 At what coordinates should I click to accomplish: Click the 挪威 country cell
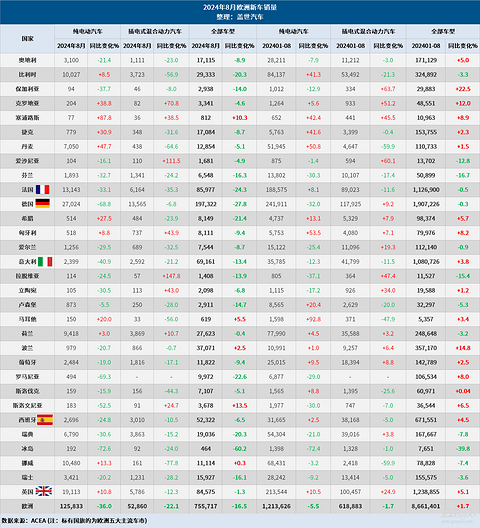[x=27, y=463]
